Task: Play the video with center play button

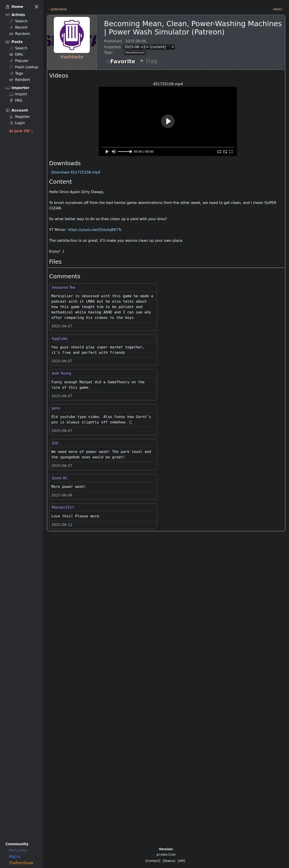Action: [x=168, y=121]
